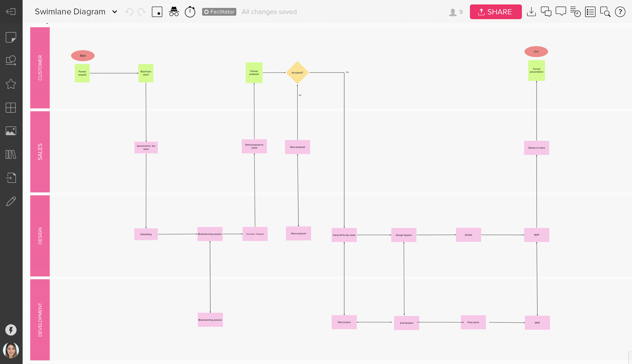Open the help question mark icon
The image size is (632, 364).
tap(620, 12)
